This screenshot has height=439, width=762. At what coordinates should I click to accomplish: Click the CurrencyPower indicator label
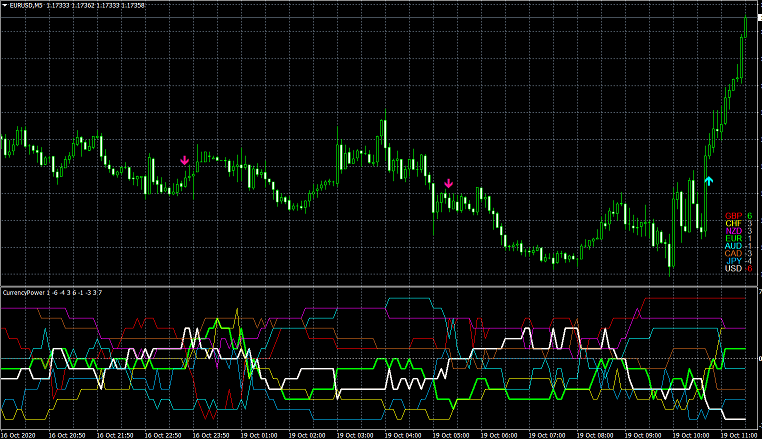(x=24, y=293)
